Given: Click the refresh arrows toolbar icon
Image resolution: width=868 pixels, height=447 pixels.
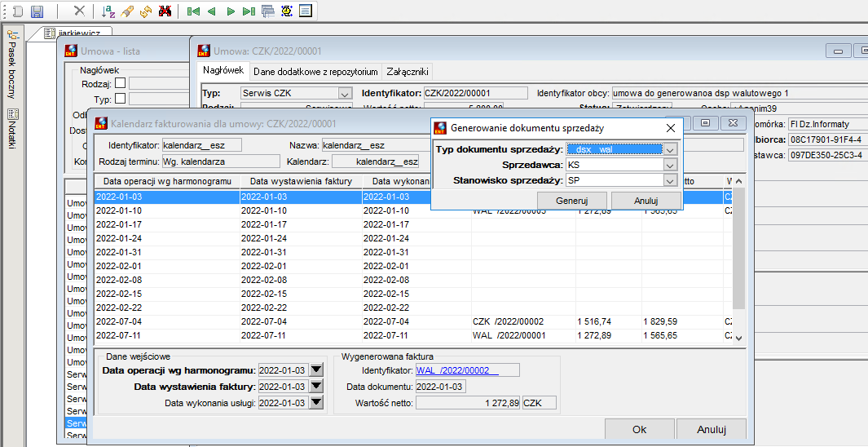Looking at the screenshot, I should click(x=146, y=11).
